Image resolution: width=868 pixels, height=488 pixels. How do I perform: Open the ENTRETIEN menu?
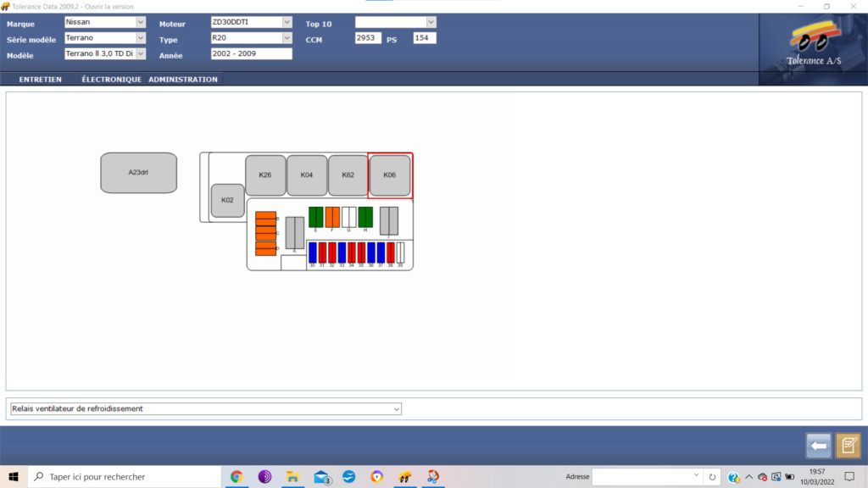[x=41, y=79]
